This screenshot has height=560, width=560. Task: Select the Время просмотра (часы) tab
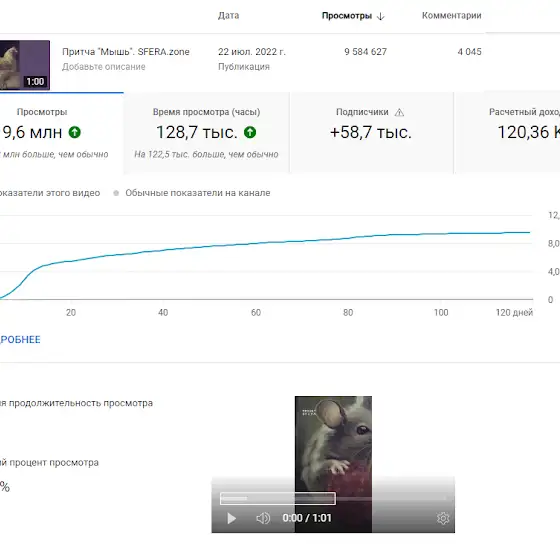(x=206, y=133)
